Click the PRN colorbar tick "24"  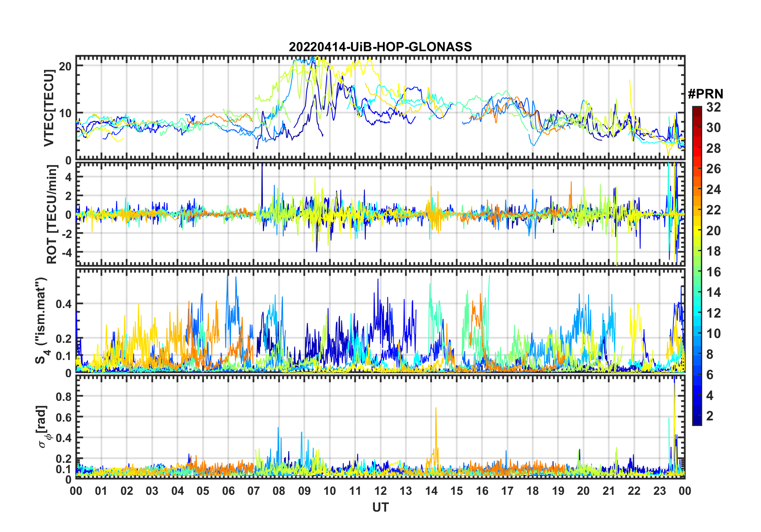[713, 190]
